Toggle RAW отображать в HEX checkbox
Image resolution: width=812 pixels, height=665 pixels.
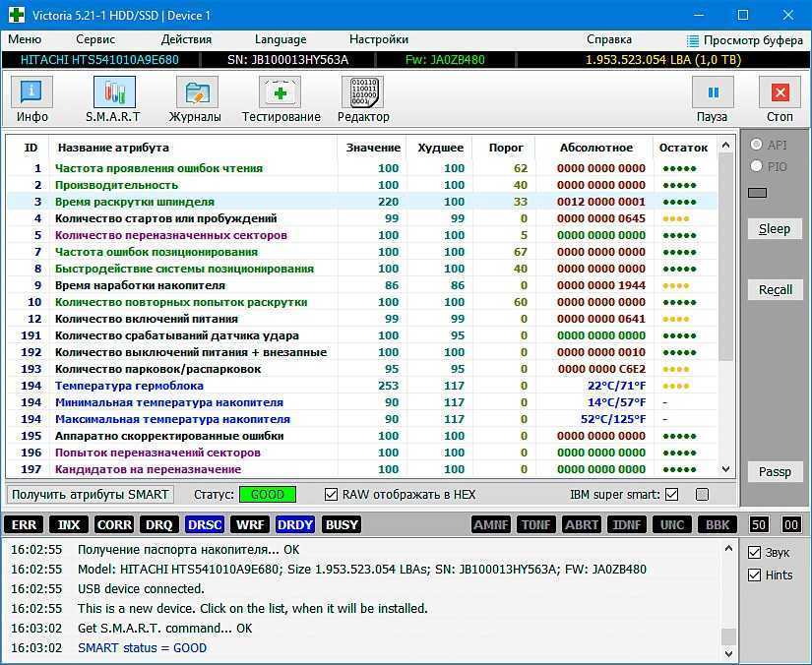pyautogui.click(x=331, y=494)
